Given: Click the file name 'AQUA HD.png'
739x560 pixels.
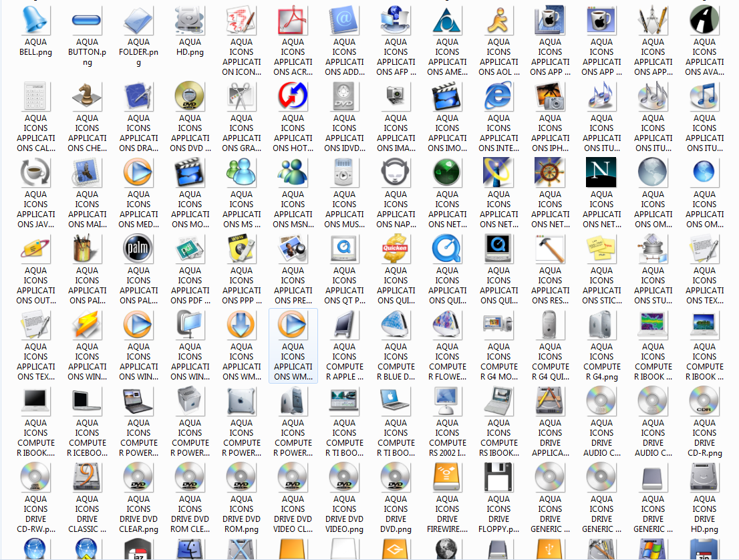Looking at the screenshot, I should (190, 47).
